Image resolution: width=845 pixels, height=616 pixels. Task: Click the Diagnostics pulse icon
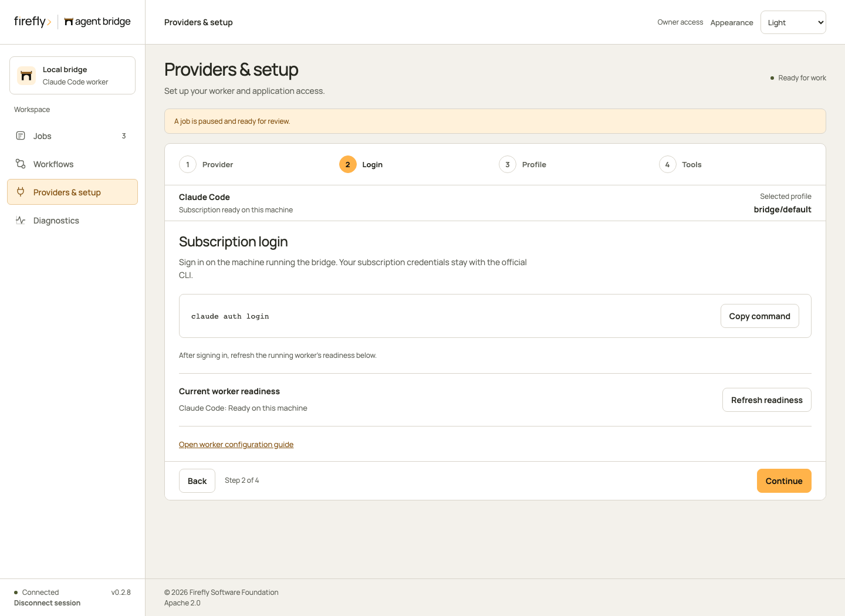21,220
